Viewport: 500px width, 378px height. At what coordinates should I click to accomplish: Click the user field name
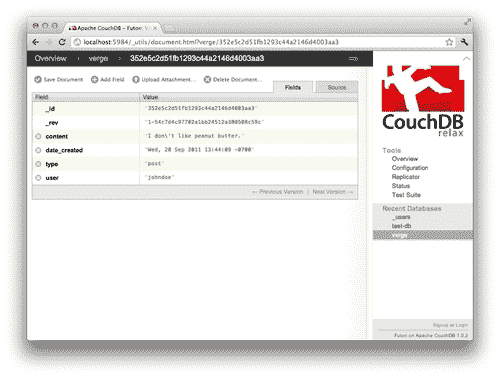(52, 178)
